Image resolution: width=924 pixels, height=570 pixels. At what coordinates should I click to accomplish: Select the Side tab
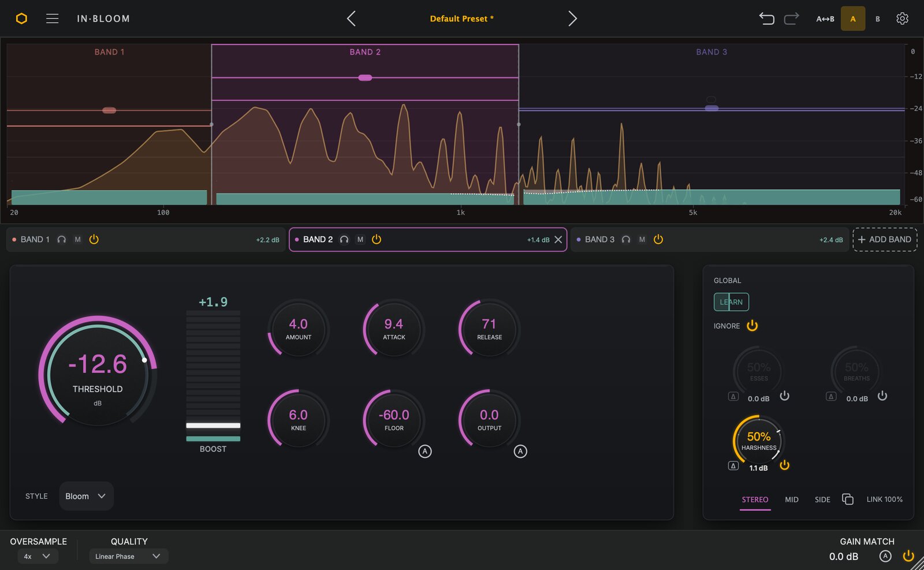click(x=822, y=500)
